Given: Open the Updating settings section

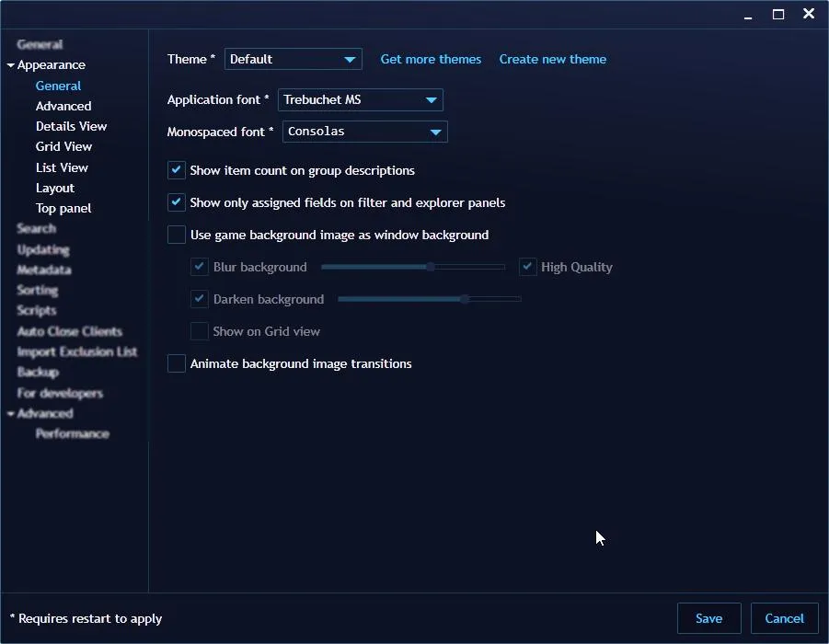Looking at the screenshot, I should (x=43, y=249).
